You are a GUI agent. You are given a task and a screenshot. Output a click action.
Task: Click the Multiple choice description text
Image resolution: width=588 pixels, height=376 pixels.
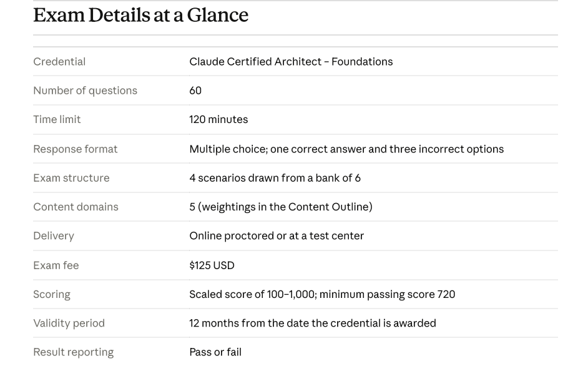click(346, 149)
